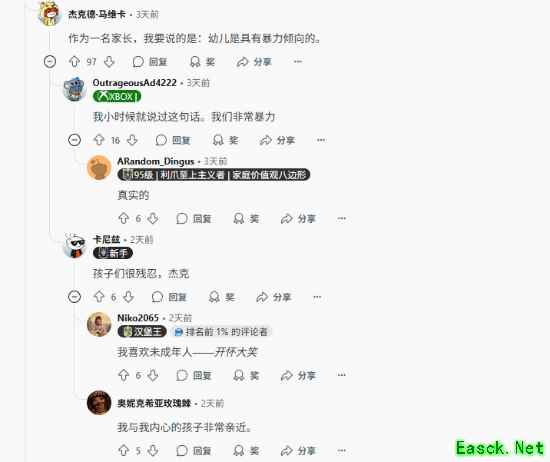Open Niko2065's username link
The image size is (550, 462).
(x=138, y=318)
